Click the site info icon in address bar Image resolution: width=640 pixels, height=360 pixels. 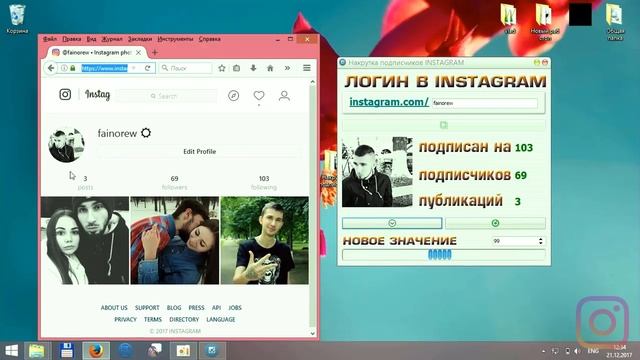(x=64, y=68)
